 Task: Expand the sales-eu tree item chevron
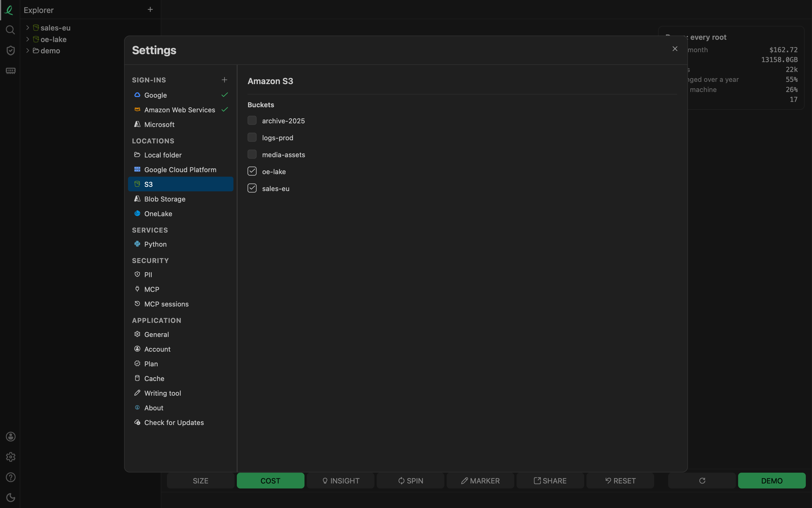pyautogui.click(x=28, y=28)
